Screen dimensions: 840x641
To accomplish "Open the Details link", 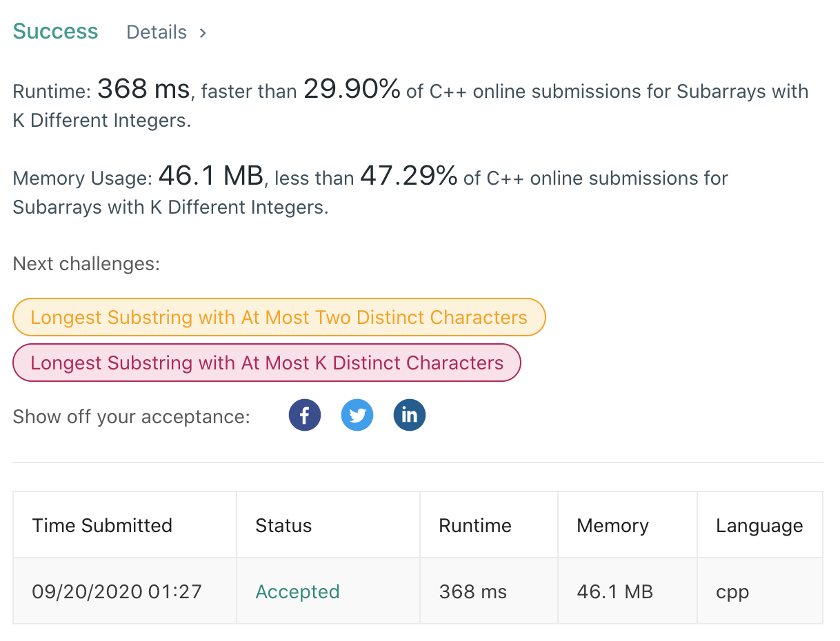I will 157,32.
